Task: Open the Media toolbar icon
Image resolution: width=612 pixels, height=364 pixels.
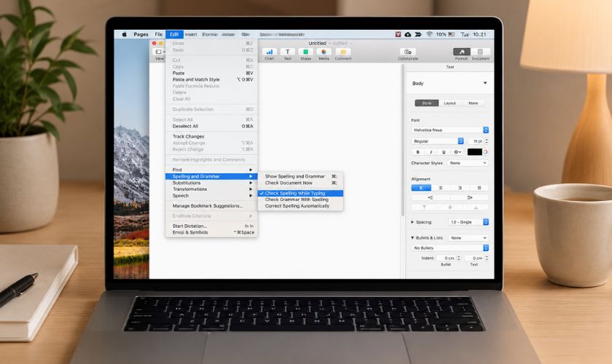Action: (324, 52)
